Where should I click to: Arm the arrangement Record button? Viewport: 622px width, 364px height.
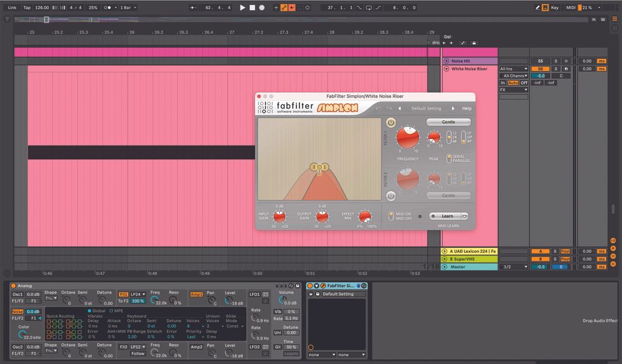point(262,7)
